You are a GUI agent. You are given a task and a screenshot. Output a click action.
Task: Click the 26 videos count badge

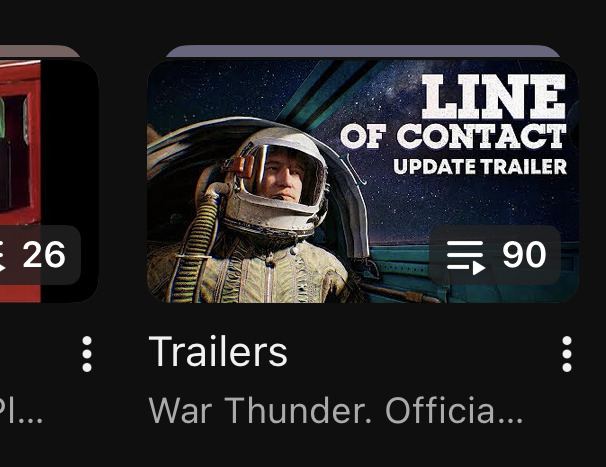coord(40,255)
